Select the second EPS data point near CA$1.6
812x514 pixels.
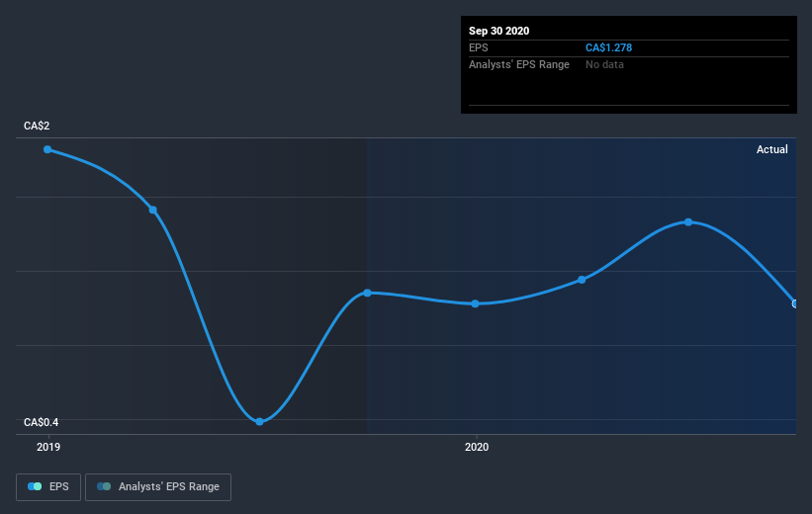point(152,210)
